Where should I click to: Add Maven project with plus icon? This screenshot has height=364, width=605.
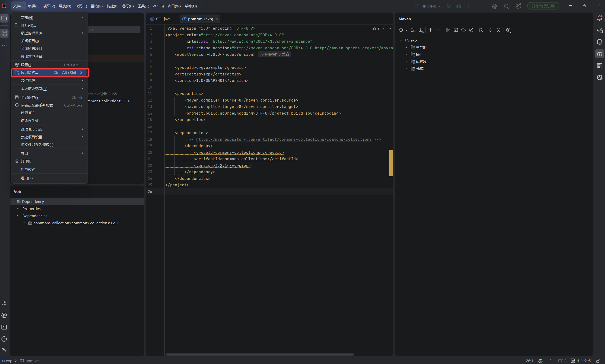[430, 30]
